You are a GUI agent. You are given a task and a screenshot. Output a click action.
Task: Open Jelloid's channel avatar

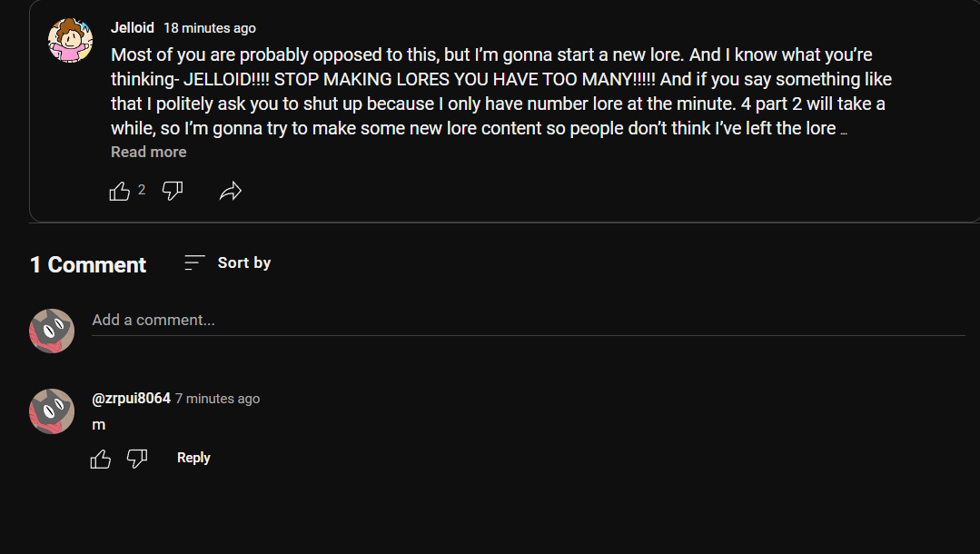pos(70,41)
